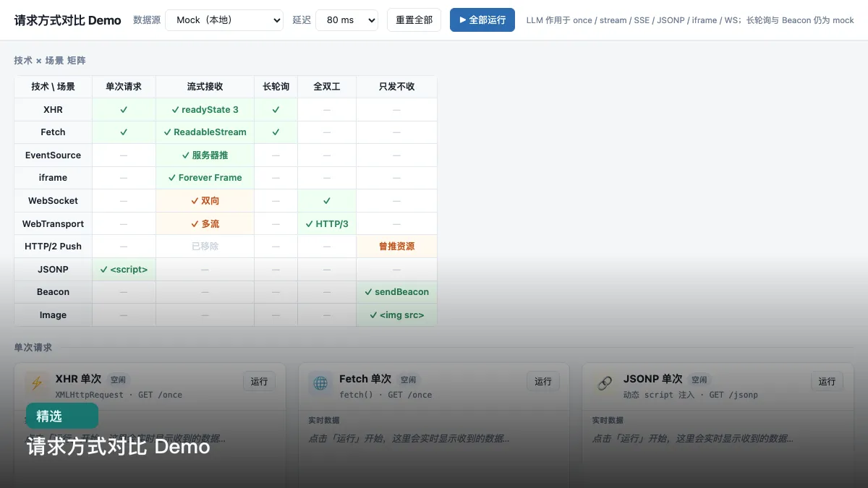Viewport: 868px width, 488px height.
Task: Click the readyState 3 cell
Action: tap(205, 110)
